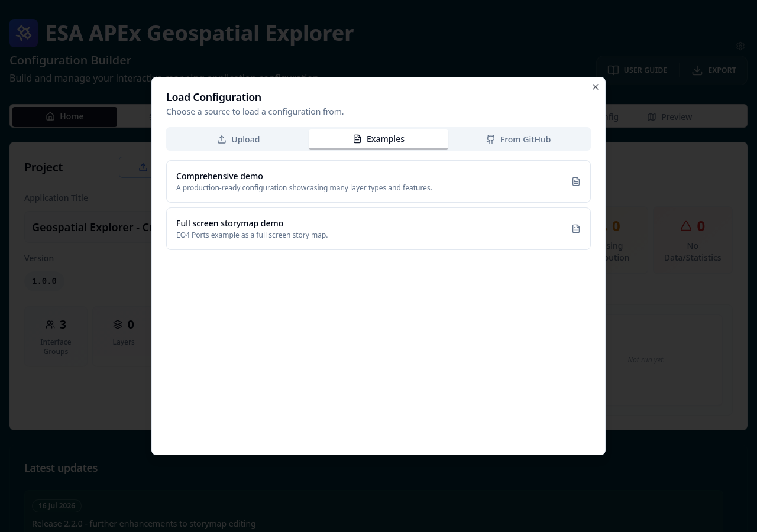Open the From GitHub tab
The image size is (757, 532).
point(518,140)
